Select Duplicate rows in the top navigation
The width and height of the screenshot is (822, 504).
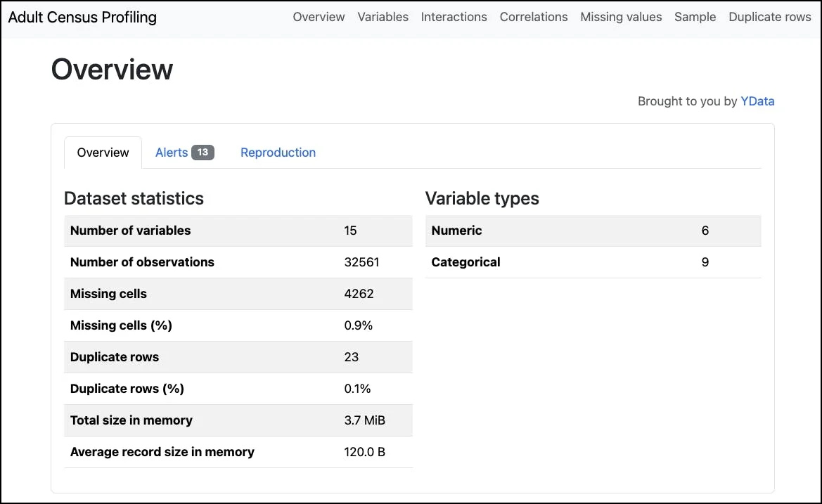pos(769,17)
